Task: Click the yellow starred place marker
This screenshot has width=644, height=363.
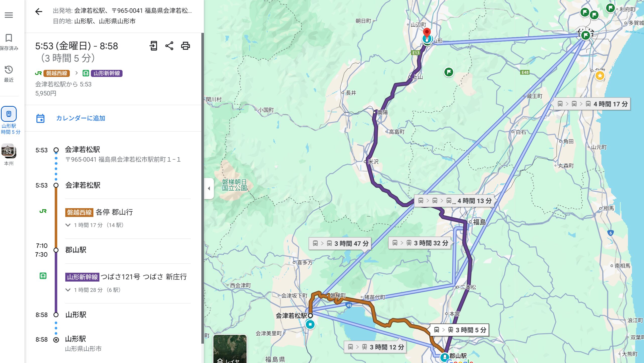Action: click(x=600, y=75)
